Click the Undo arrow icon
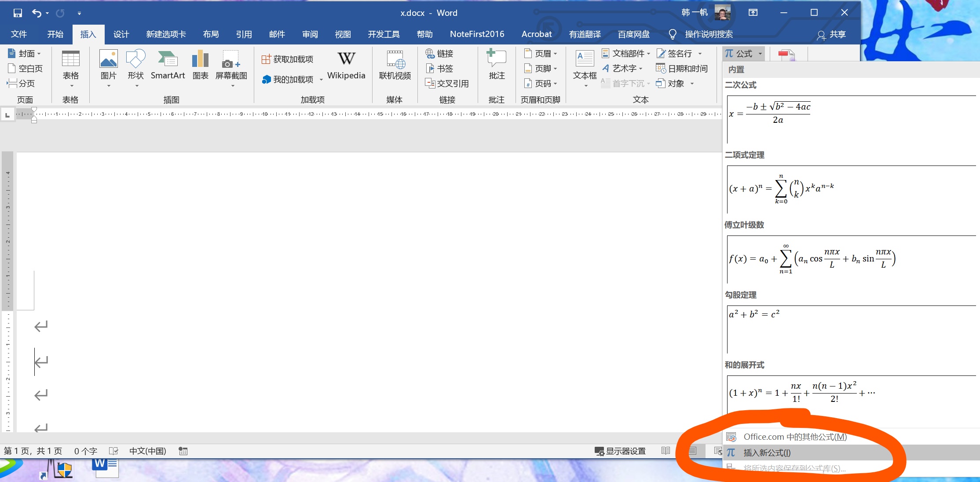The height and width of the screenshot is (482, 980). pyautogui.click(x=37, y=13)
